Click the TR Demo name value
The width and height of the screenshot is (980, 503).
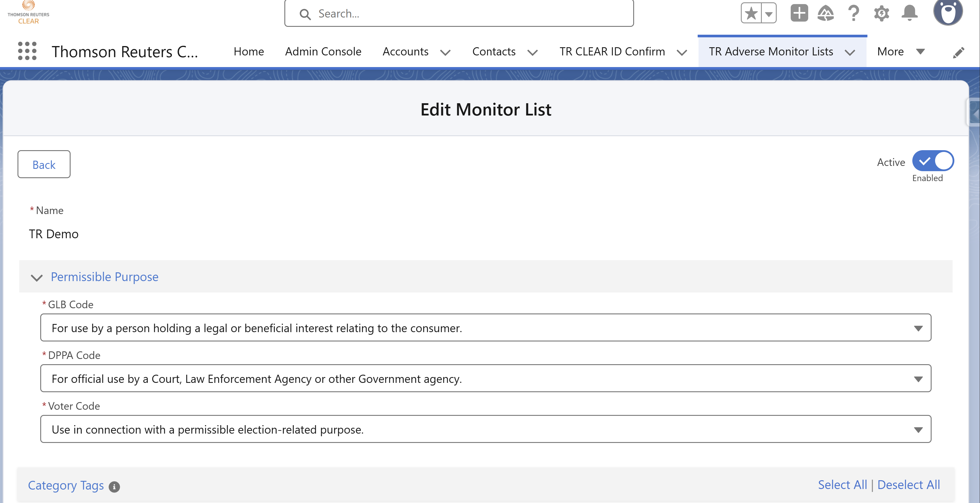pos(54,234)
